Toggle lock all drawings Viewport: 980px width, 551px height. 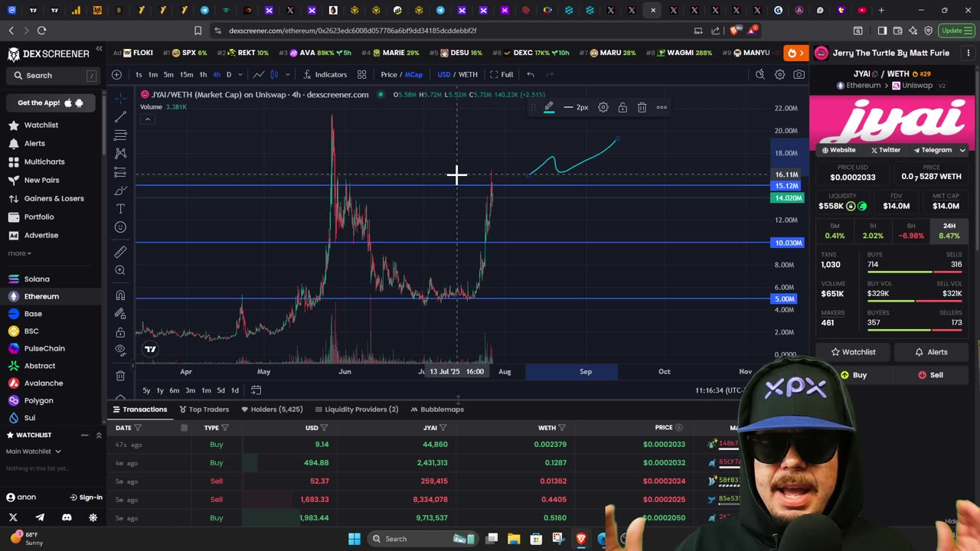120,332
